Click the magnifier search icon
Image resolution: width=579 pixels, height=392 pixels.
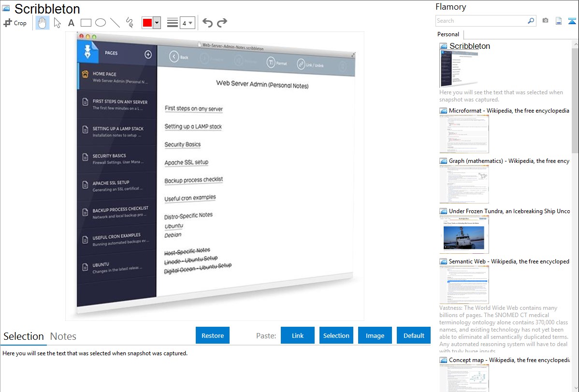pos(531,21)
